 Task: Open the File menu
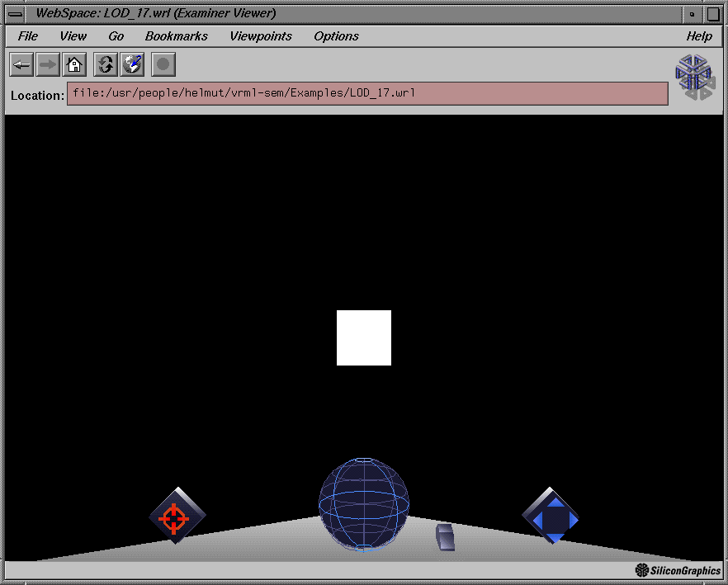(x=28, y=36)
